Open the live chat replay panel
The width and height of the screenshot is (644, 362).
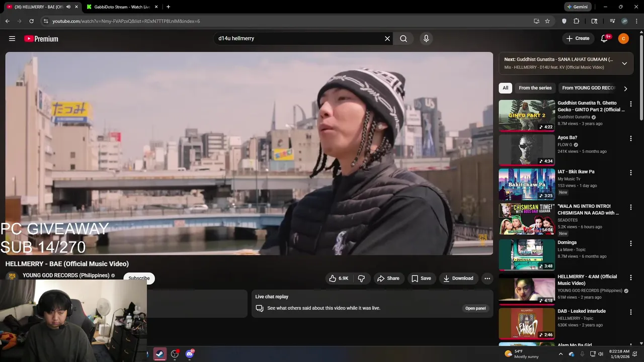[475, 308]
